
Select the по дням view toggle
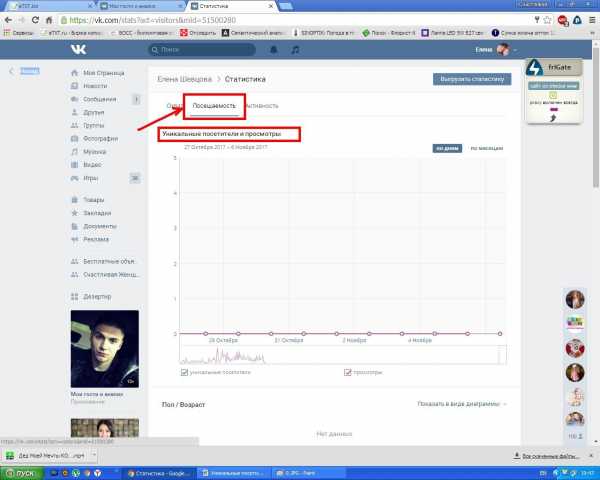(x=447, y=148)
